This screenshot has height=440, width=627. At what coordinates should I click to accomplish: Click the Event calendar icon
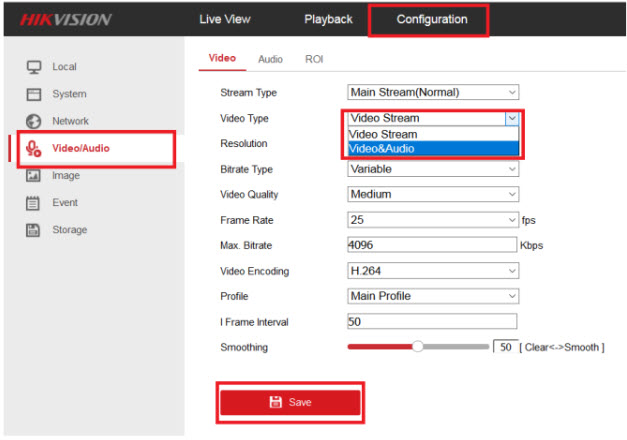pos(33,203)
